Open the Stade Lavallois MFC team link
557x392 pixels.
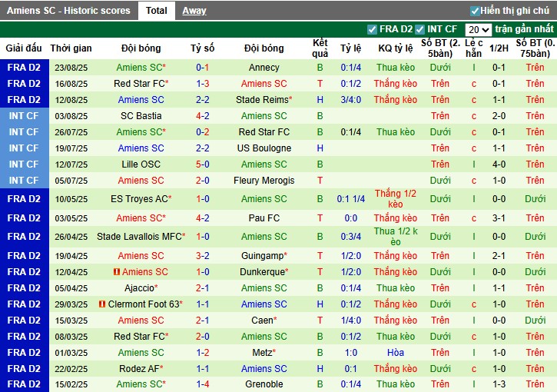click(139, 237)
